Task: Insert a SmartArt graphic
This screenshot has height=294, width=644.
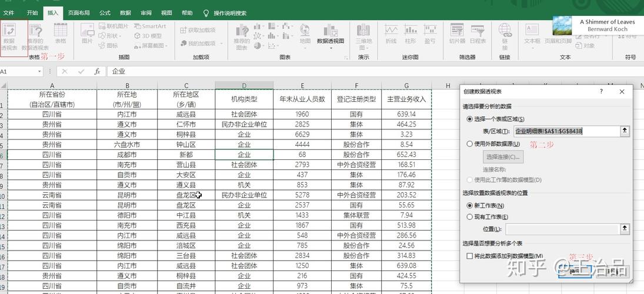Action: [x=150, y=26]
